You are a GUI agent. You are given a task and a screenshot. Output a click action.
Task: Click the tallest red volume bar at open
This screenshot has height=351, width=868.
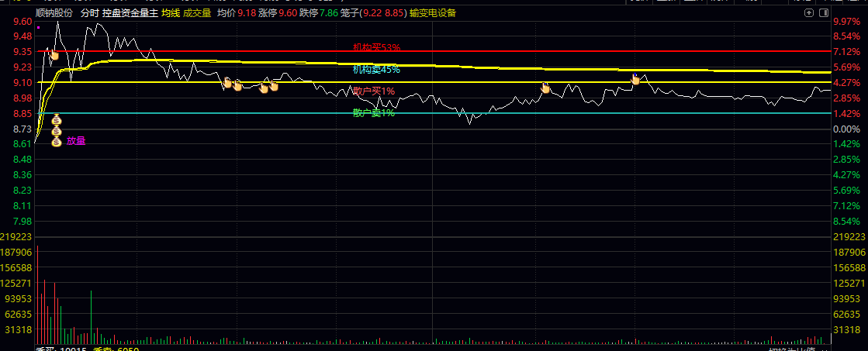(x=38, y=294)
